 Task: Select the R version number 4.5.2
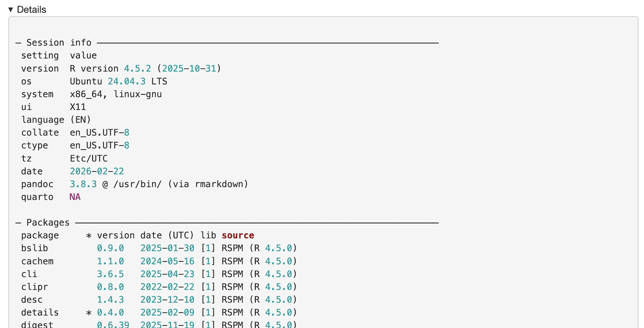click(138, 68)
